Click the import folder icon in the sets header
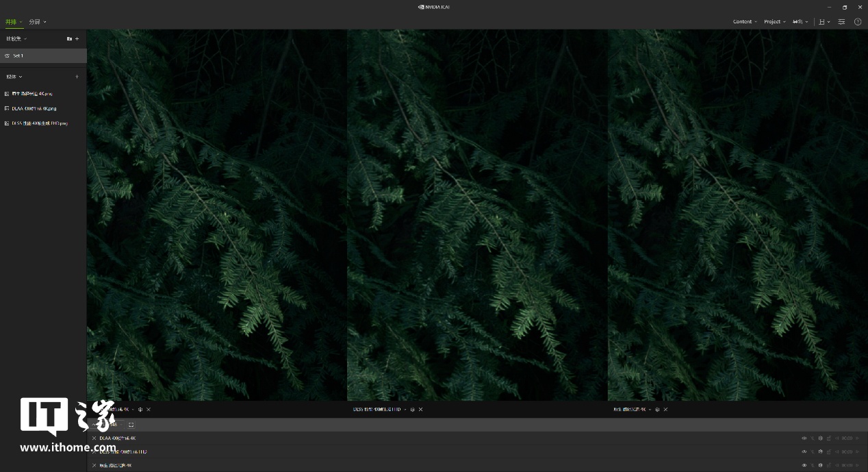Screen dimensions: 868x472 (x=69, y=39)
